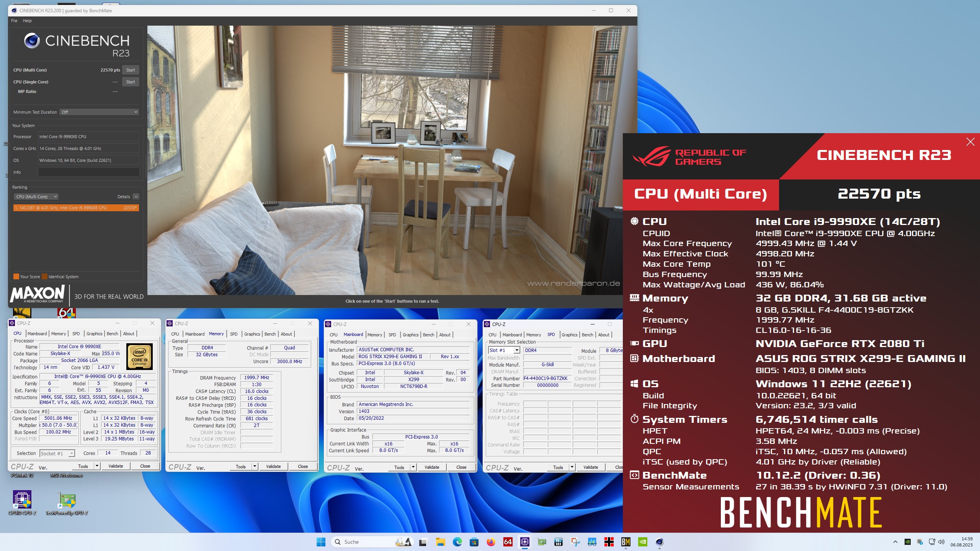The height and width of the screenshot is (551, 980).
Task: Start the CPU (Multi Core) test
Action: pyautogui.click(x=131, y=70)
